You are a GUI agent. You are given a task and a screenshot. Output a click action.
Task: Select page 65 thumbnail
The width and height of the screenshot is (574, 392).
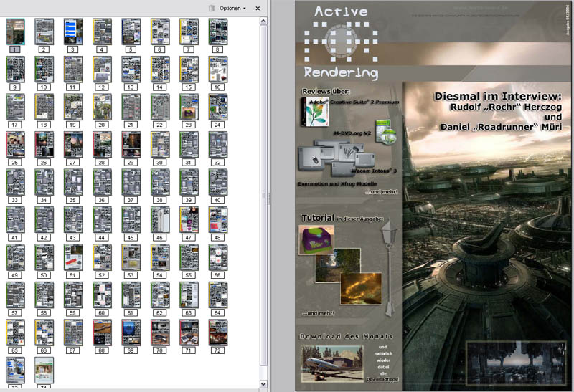[15, 333]
